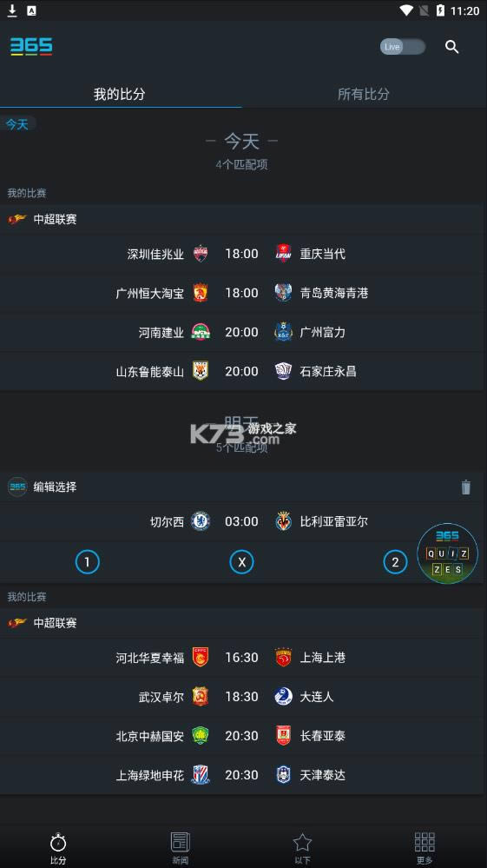Viewport: 487px width, 868px height.
Task: Select the 我的比分 tab
Action: coord(120,94)
